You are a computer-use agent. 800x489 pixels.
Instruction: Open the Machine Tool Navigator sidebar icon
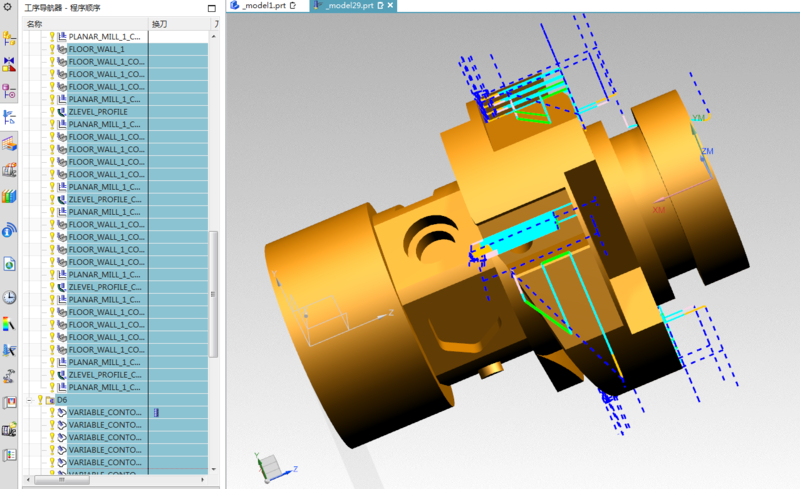tap(9, 169)
